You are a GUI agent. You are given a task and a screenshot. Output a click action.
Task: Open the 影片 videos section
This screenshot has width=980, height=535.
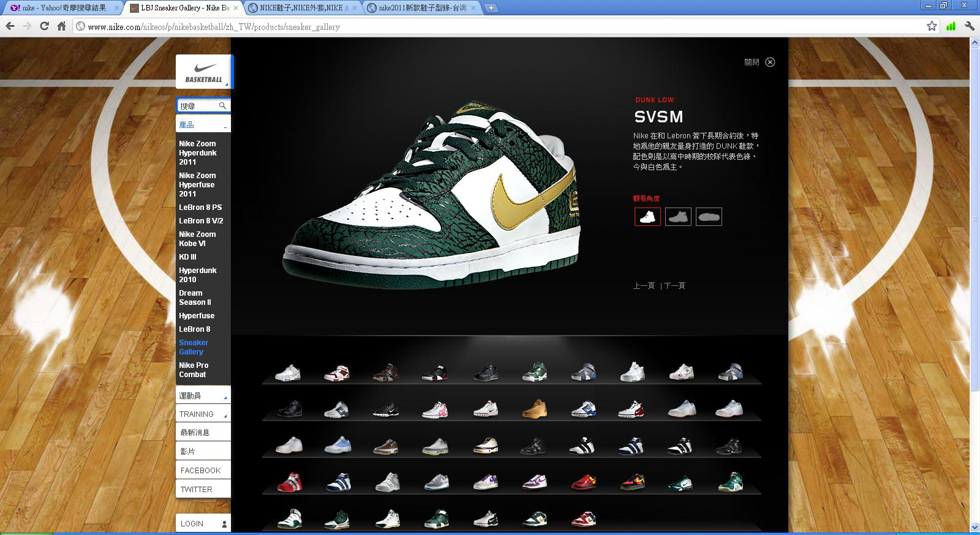tap(203, 451)
